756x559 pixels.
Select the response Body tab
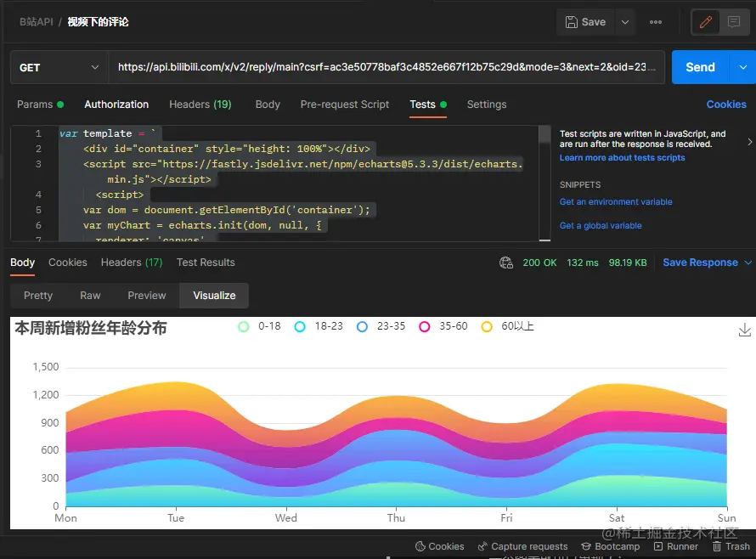[22, 263]
